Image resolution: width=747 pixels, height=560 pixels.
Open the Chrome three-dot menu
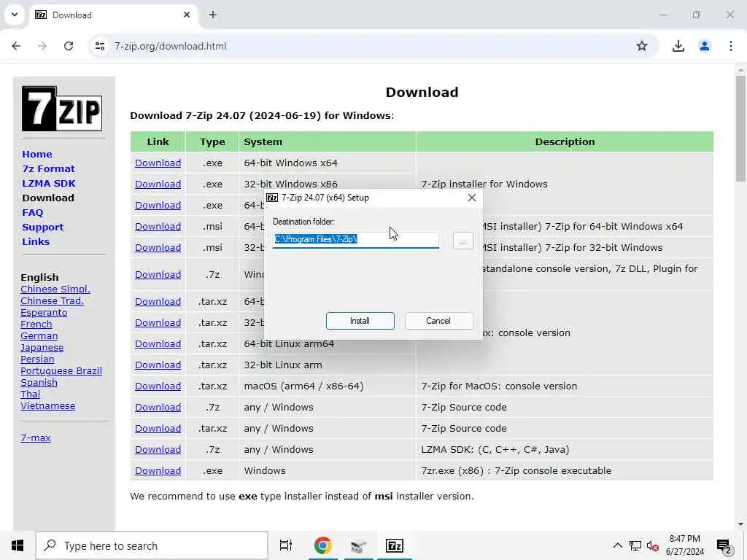click(731, 46)
